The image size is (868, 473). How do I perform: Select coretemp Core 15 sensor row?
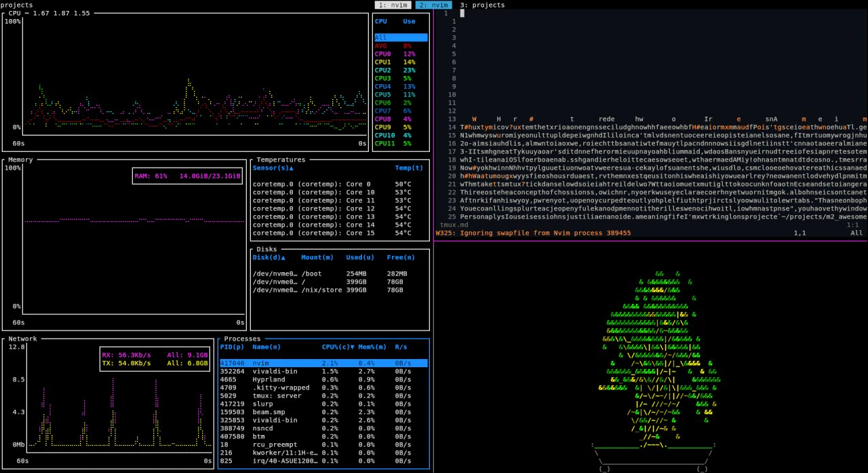[x=340, y=233]
